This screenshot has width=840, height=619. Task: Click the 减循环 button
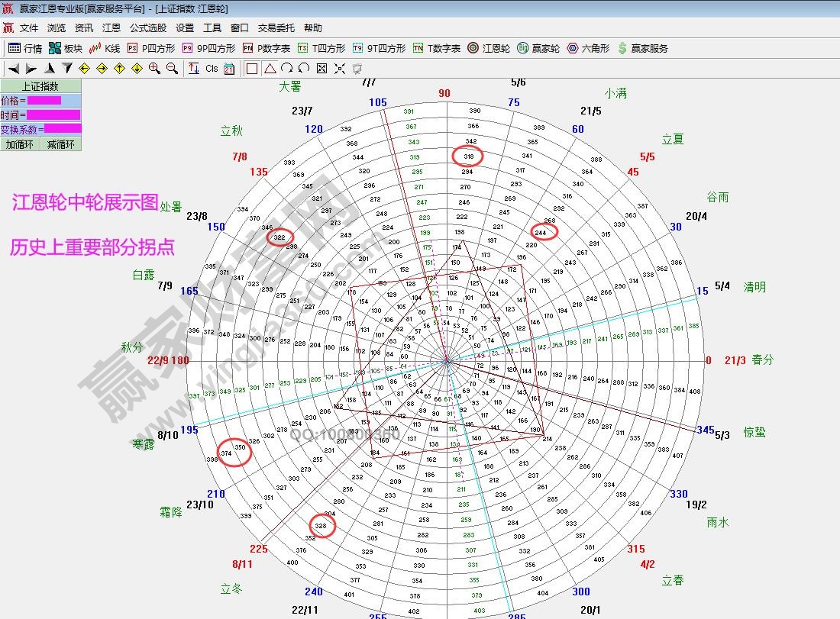(x=60, y=144)
